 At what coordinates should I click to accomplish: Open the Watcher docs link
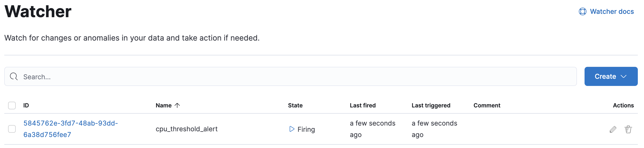coord(611,11)
